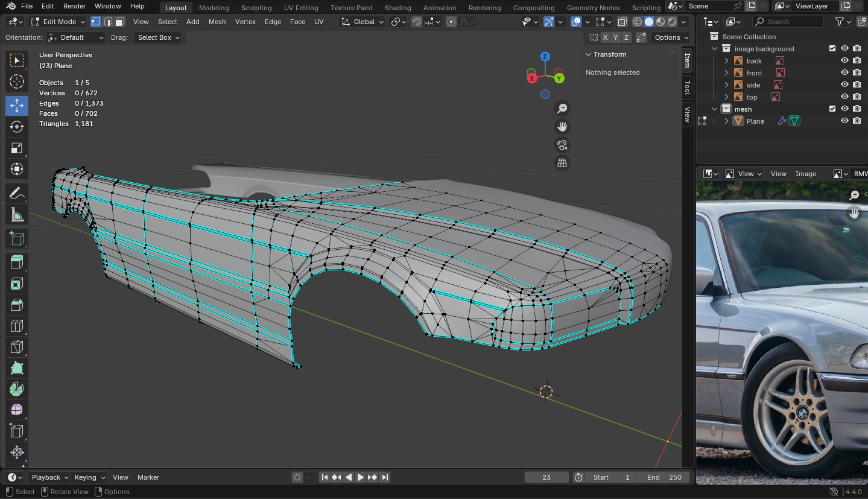
Task: Select the Extrude Region tool
Action: point(17,262)
